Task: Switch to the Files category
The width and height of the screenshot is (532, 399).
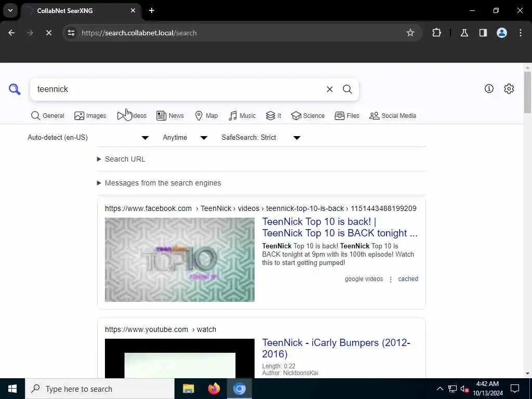Action: click(347, 116)
